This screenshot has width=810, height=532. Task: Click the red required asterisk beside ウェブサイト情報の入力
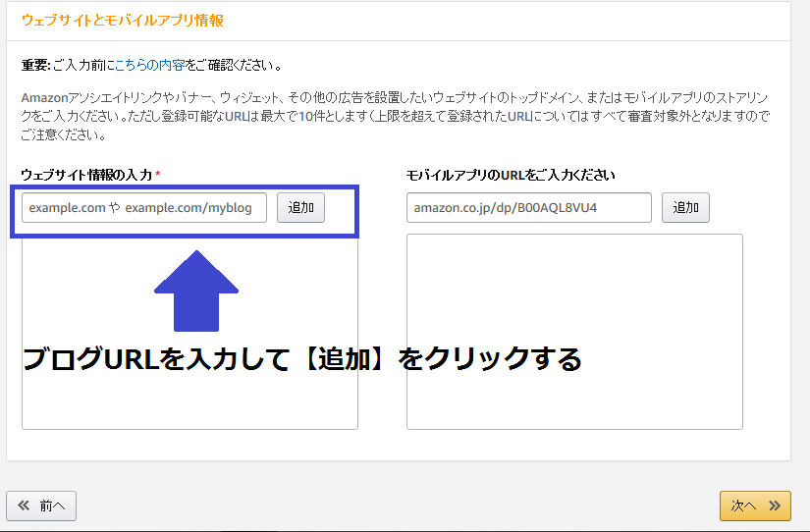(x=158, y=175)
